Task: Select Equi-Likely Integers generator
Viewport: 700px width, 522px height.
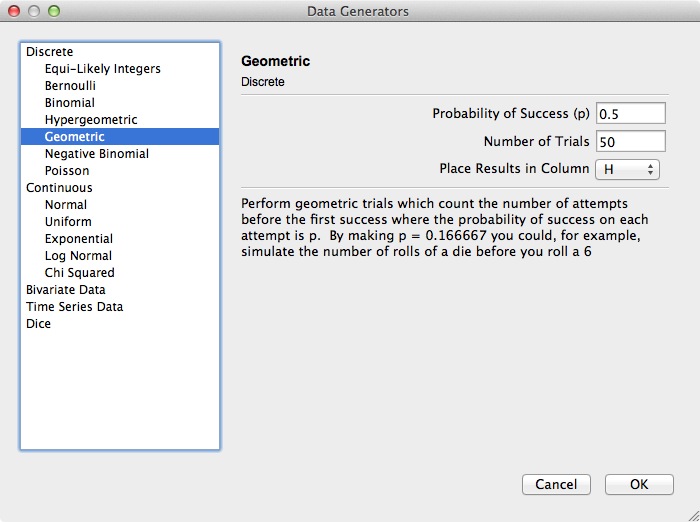Action: pos(102,69)
